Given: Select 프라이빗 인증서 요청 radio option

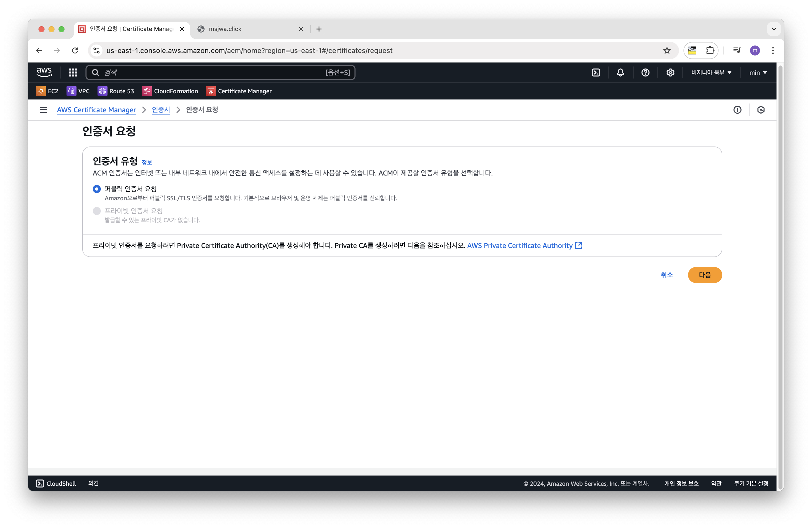Looking at the screenshot, I should pyautogui.click(x=97, y=211).
